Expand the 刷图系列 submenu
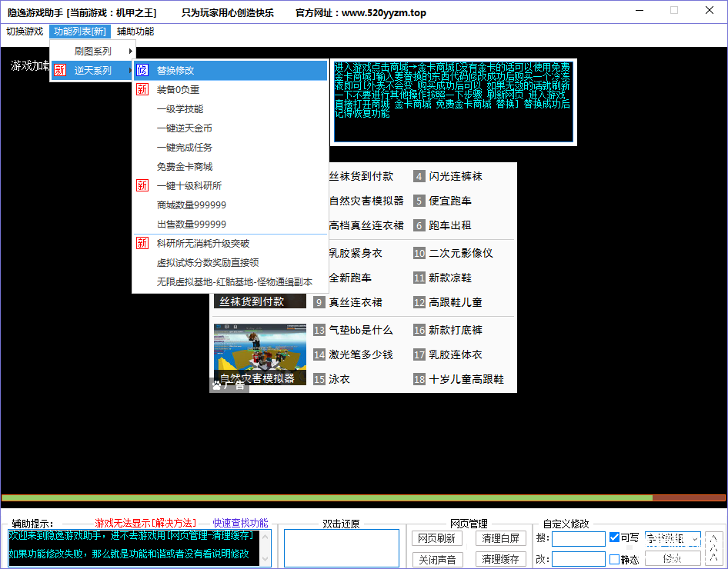 click(92, 51)
